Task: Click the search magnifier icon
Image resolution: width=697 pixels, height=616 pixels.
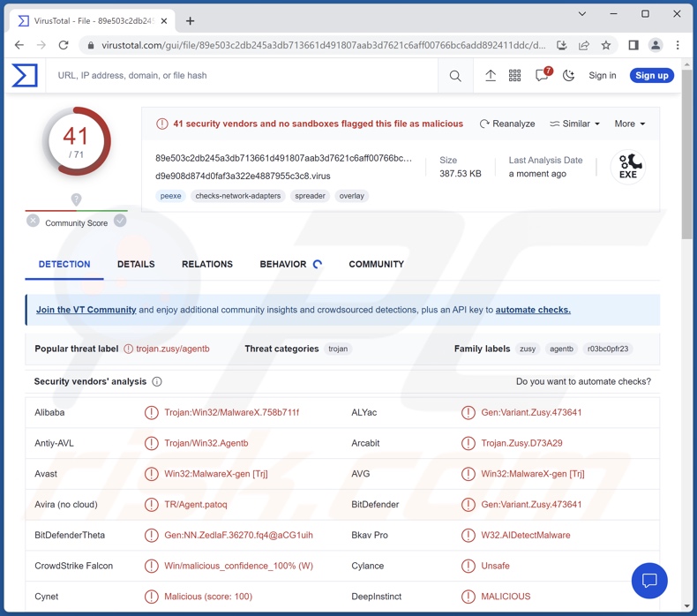Action: pos(455,76)
